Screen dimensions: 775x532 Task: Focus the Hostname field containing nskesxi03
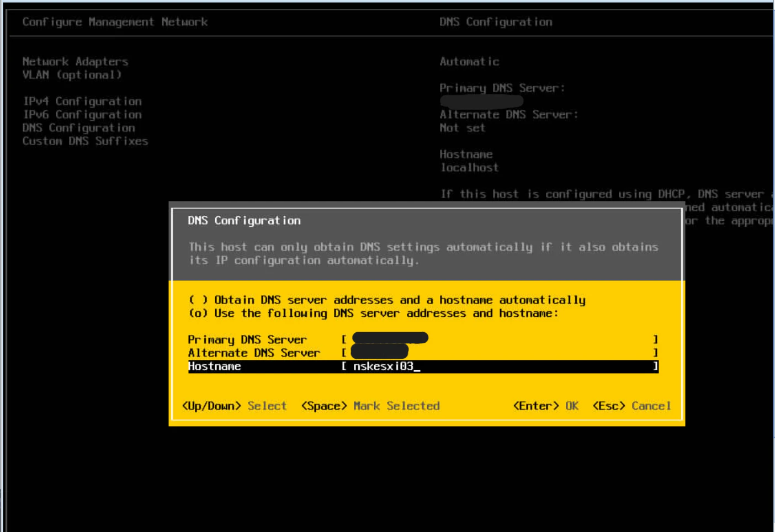click(x=423, y=366)
